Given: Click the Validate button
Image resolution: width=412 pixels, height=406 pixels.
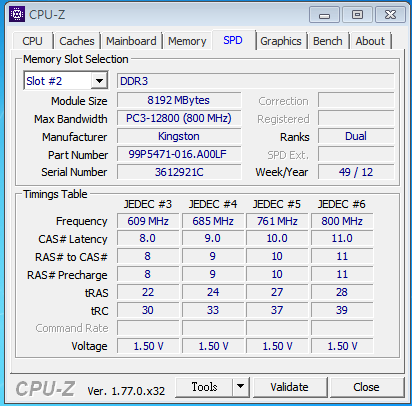Looking at the screenshot, I should pos(289,387).
